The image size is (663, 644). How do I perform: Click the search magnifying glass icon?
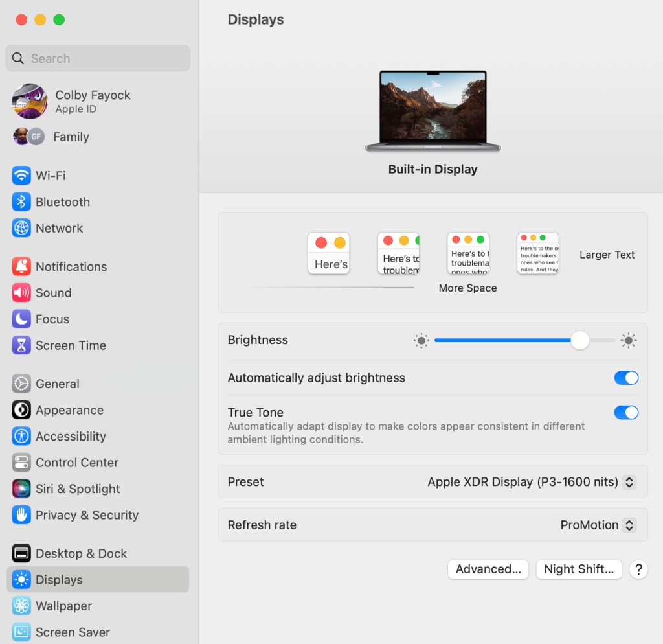(x=17, y=58)
